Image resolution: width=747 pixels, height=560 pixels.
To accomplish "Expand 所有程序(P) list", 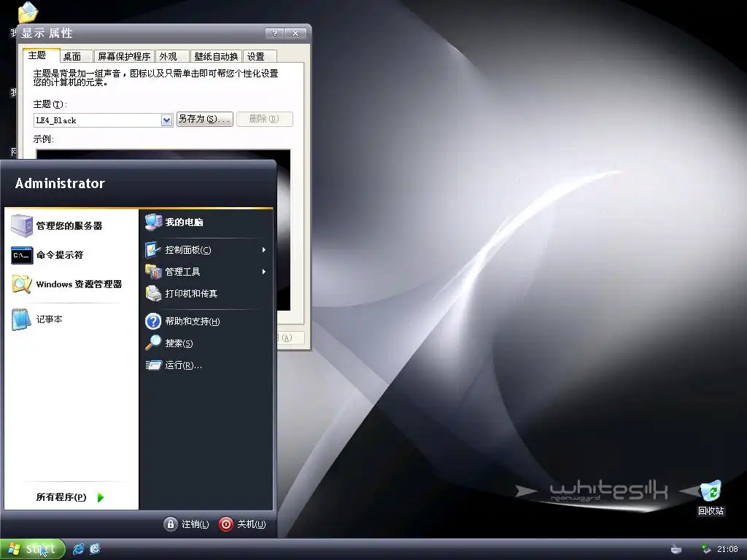I will point(71,497).
